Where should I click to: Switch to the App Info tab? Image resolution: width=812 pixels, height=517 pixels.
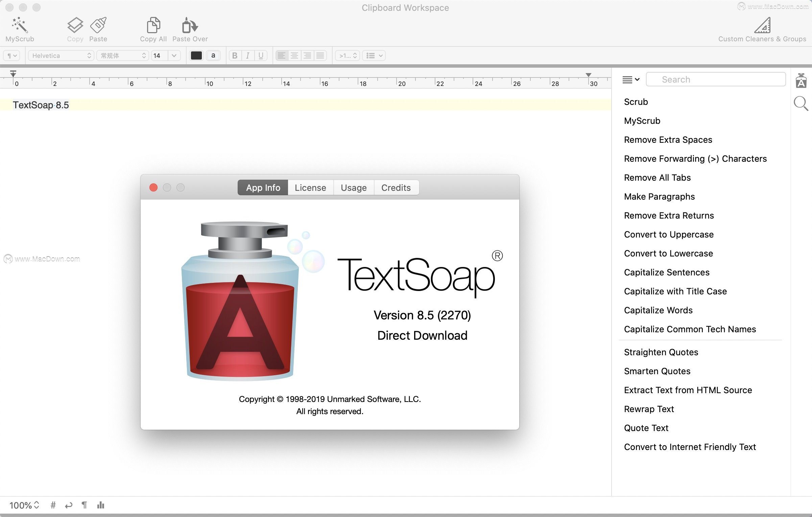(x=263, y=187)
